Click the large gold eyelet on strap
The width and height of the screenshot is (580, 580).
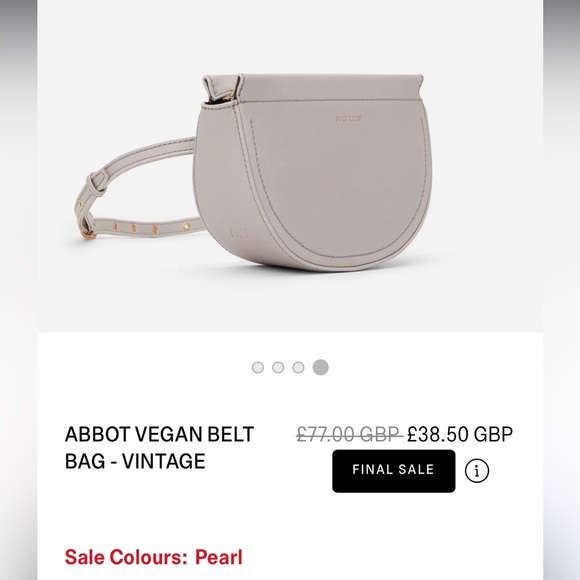186,225
